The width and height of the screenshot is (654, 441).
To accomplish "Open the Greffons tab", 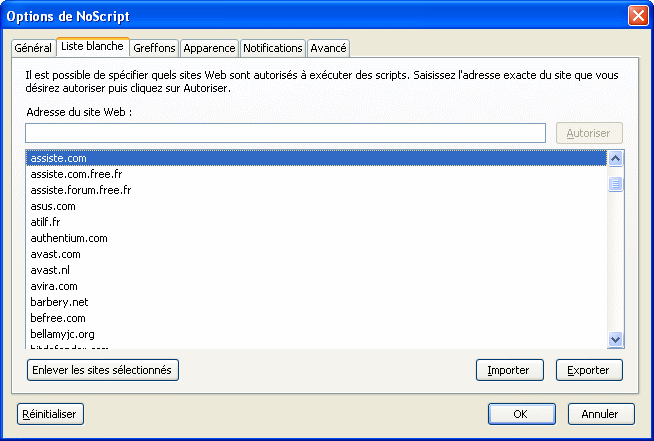I will click(x=154, y=48).
